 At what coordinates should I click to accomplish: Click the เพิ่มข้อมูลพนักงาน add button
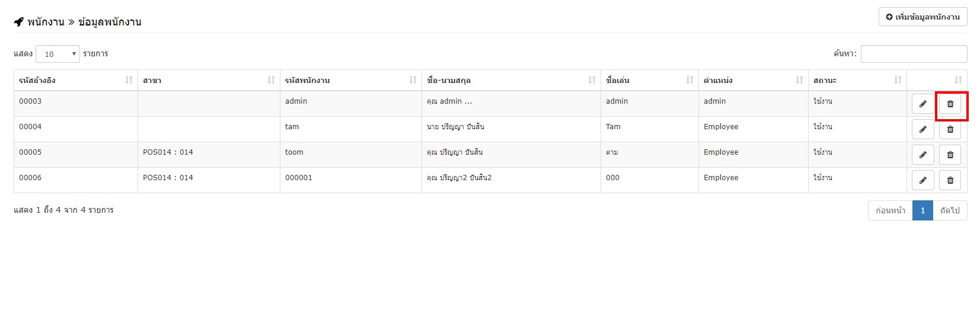click(922, 17)
